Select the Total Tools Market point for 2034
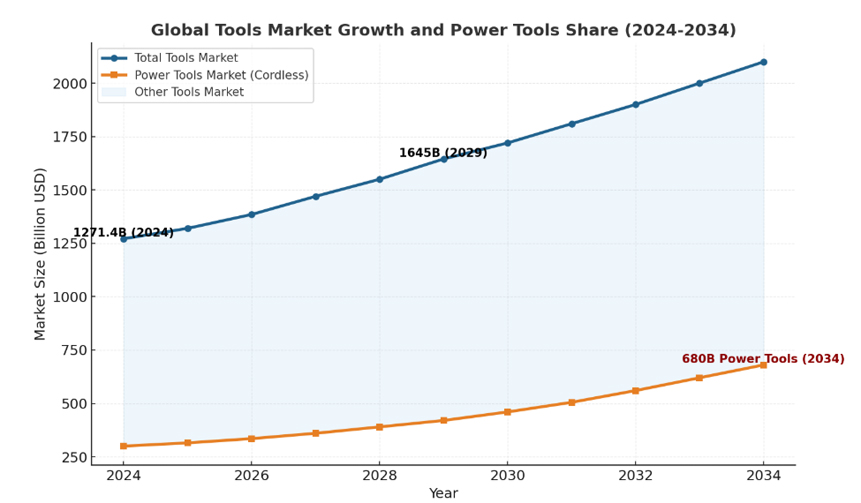The width and height of the screenshot is (861, 503). tap(763, 62)
